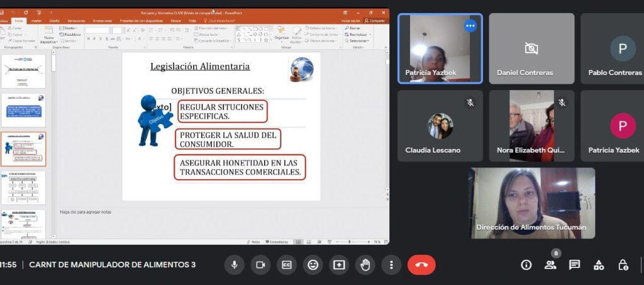This screenshot has width=644, height=285.
Task: Open options on Patricia Yazbek's video tile
Action: click(470, 26)
